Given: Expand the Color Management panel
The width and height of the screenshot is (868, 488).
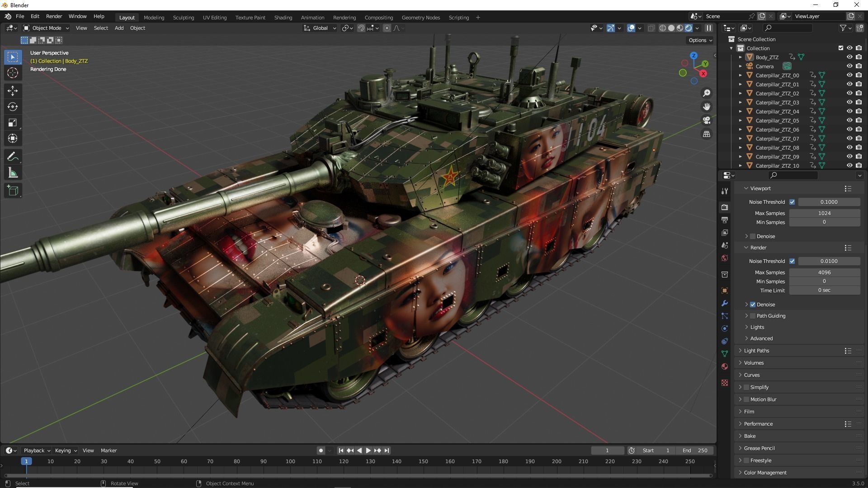Looking at the screenshot, I should pyautogui.click(x=765, y=473).
